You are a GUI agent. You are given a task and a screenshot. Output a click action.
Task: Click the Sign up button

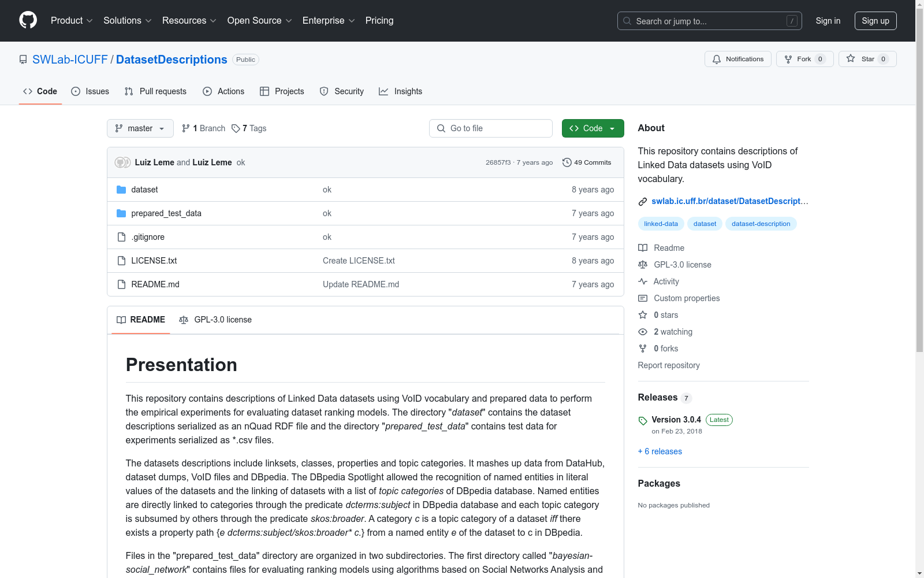point(875,21)
